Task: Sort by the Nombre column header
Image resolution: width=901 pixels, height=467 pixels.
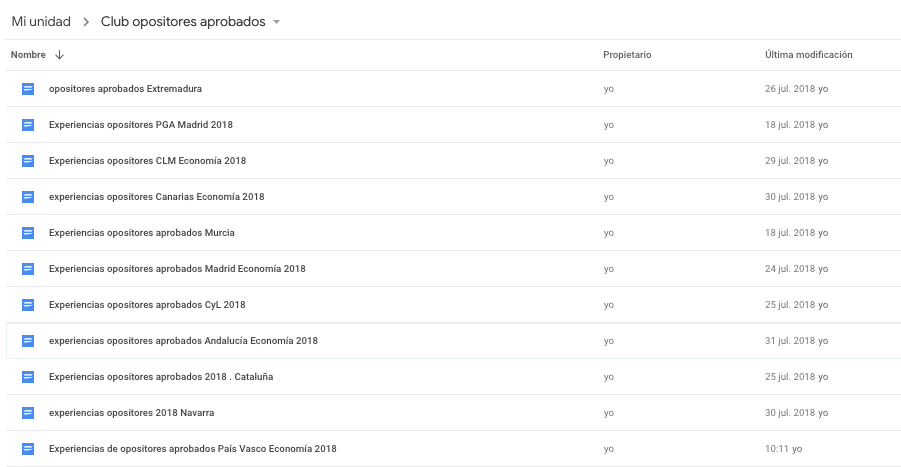Action: coord(28,55)
